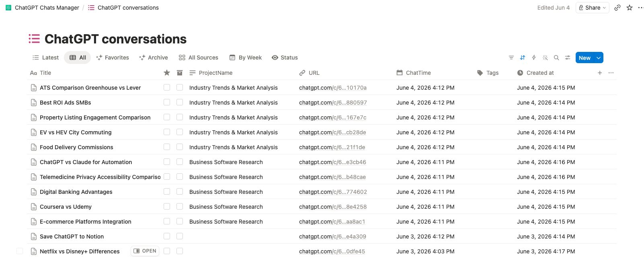This screenshot has height=257, width=644.
Task: Click page icon for EV vs HEV row
Action: [34, 132]
